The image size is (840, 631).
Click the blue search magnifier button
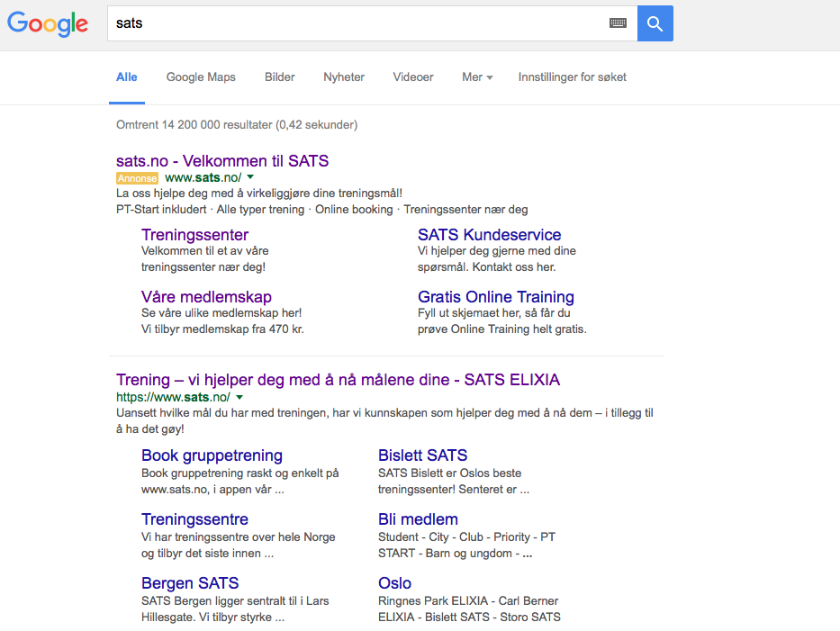(x=655, y=23)
